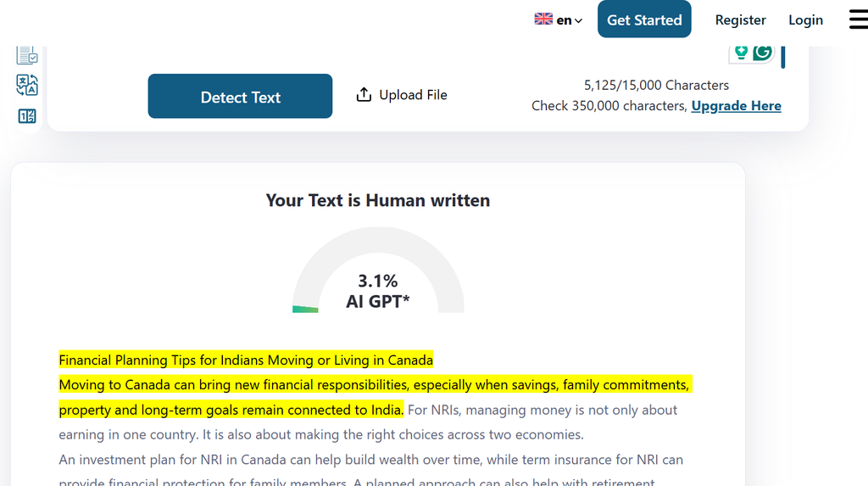Open the translator tool icon in sidebar
The height and width of the screenshot is (486, 868).
pyautogui.click(x=26, y=86)
